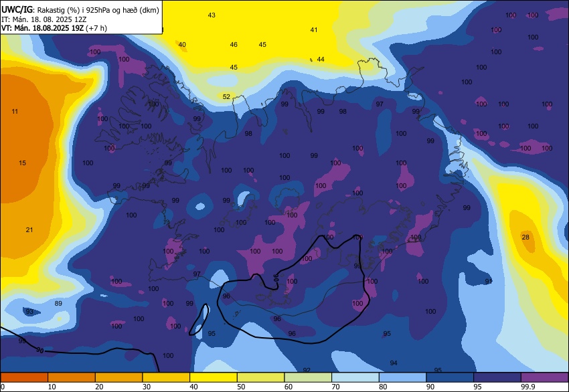Click the map value '21'
Viewport: 569px width, 392px height.
pos(29,229)
